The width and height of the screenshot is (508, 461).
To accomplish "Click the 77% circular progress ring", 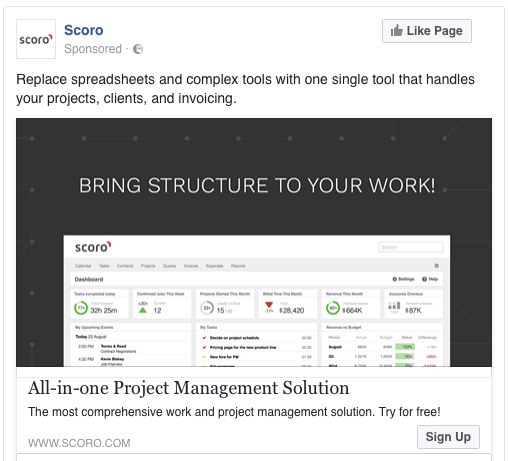I will coord(81,307).
